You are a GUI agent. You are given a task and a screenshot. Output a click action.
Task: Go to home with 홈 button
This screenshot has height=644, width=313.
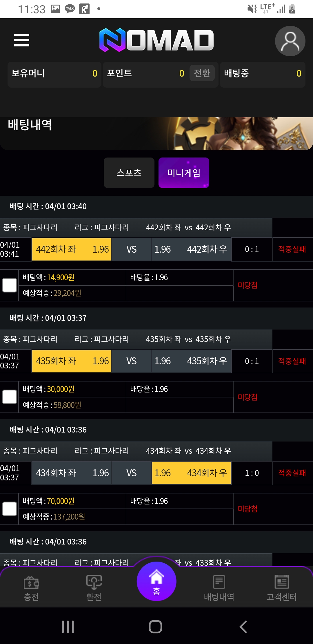pyautogui.click(x=156, y=581)
